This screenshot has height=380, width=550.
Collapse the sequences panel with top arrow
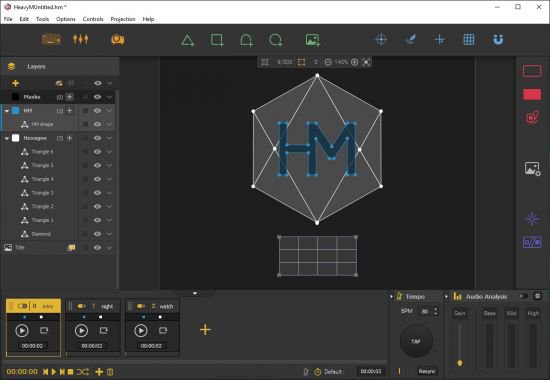coord(195,293)
